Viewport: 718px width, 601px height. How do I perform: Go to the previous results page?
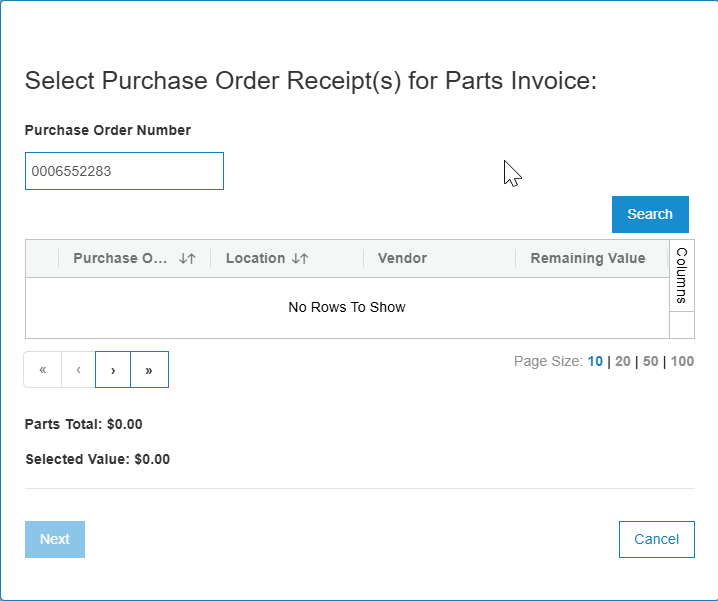[79, 369]
